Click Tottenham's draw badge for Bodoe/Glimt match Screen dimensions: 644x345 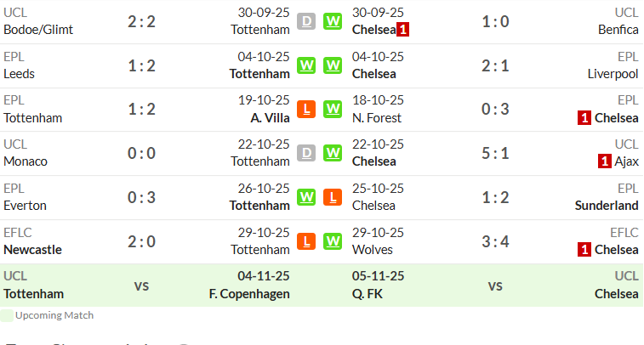(306, 21)
